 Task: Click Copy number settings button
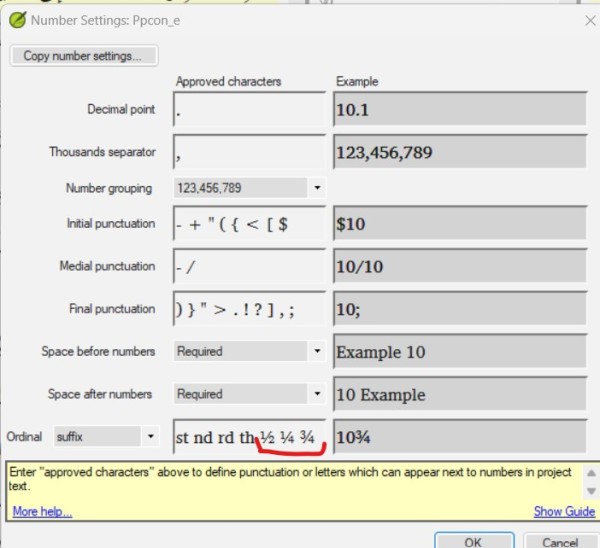pyautogui.click(x=84, y=56)
